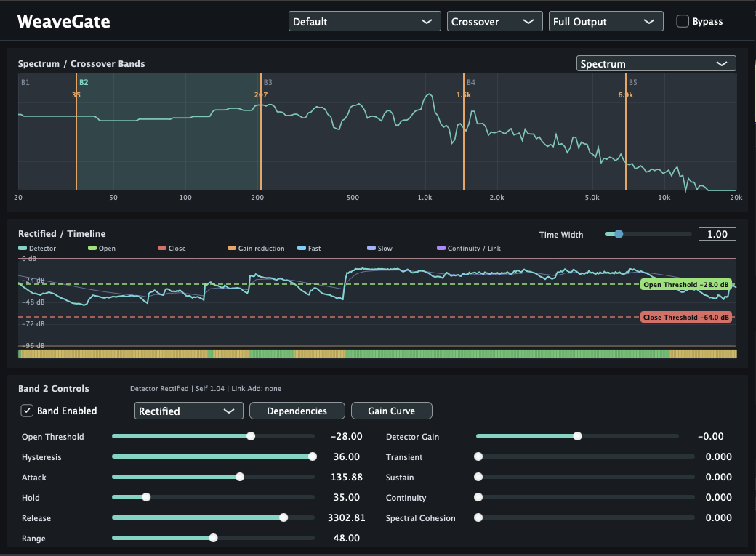Click the Continuity slider handle
Viewport: 756px width, 556px height.
(478, 497)
